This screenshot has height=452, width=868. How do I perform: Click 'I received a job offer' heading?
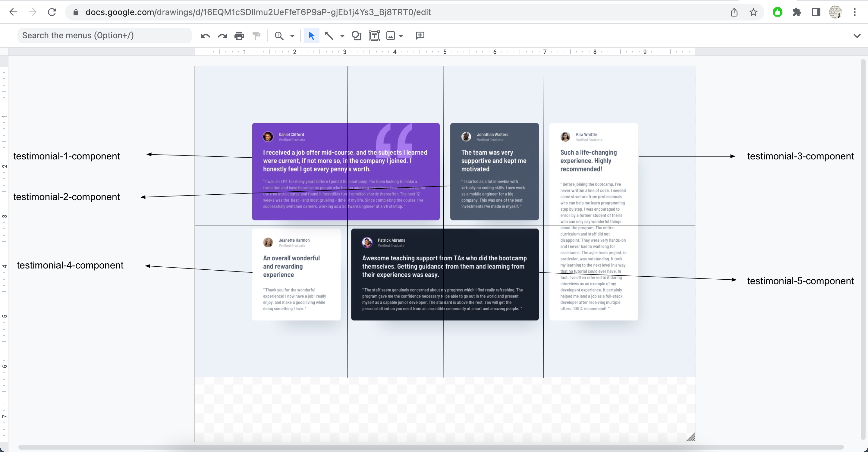click(345, 161)
